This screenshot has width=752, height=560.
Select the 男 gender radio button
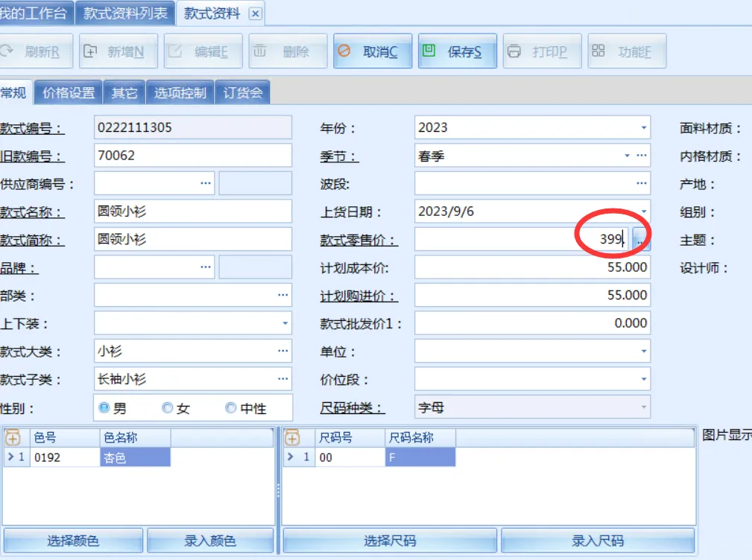click(104, 408)
